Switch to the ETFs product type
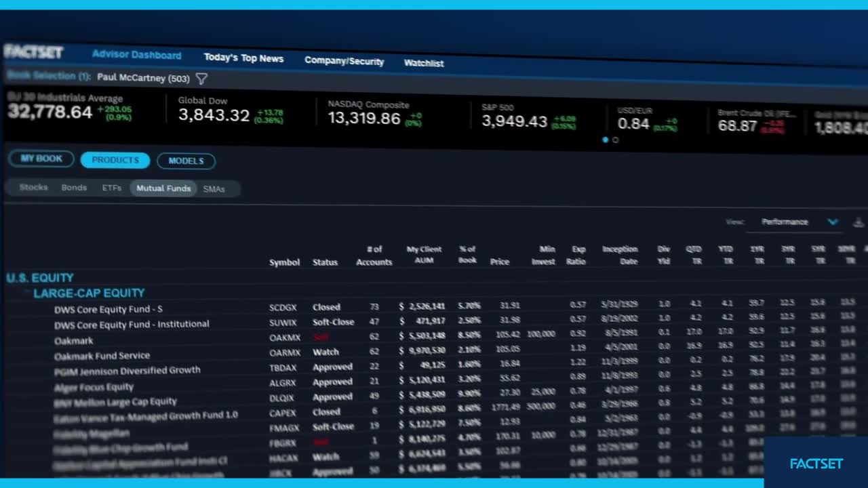Screen dimensions: 868x488 (x=112, y=188)
